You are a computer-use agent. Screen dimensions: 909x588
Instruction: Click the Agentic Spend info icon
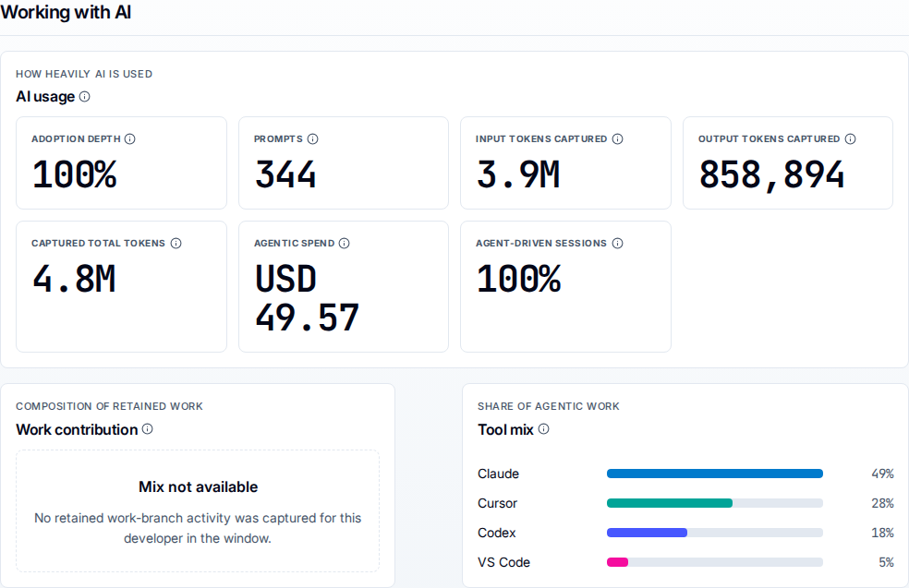point(344,244)
